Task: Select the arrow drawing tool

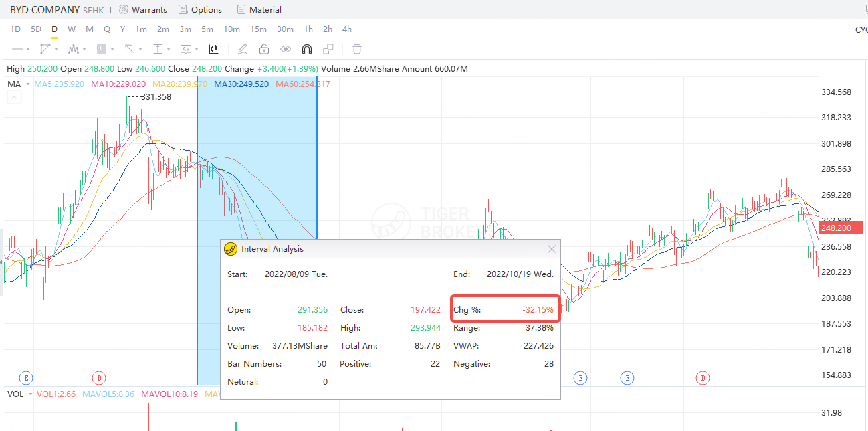Action: click(x=128, y=49)
